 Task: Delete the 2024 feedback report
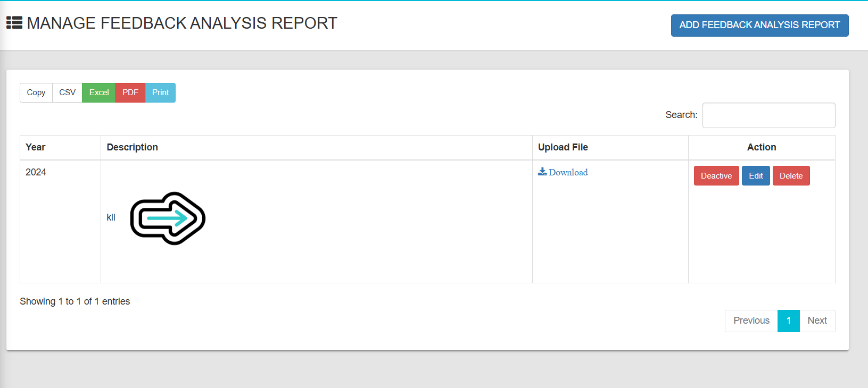click(x=791, y=176)
